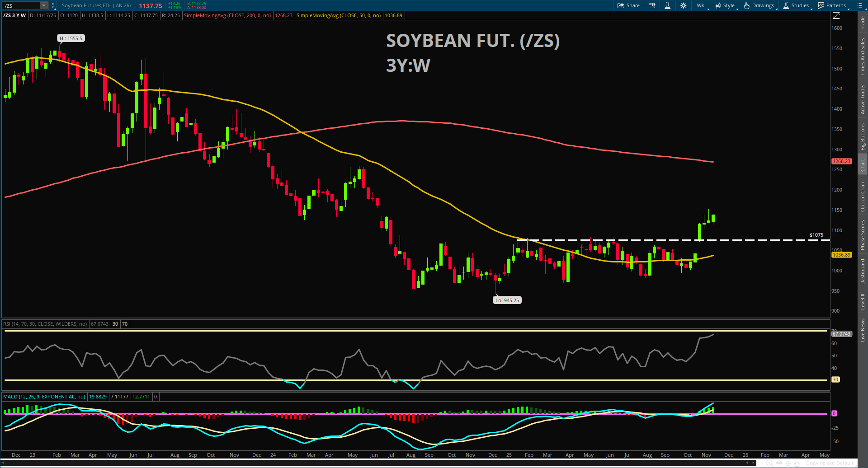Switch to the Live News tab

click(x=863, y=330)
